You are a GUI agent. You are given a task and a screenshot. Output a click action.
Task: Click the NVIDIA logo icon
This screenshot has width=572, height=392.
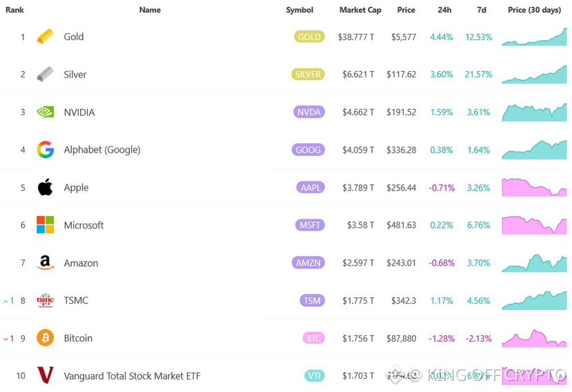pos(45,112)
